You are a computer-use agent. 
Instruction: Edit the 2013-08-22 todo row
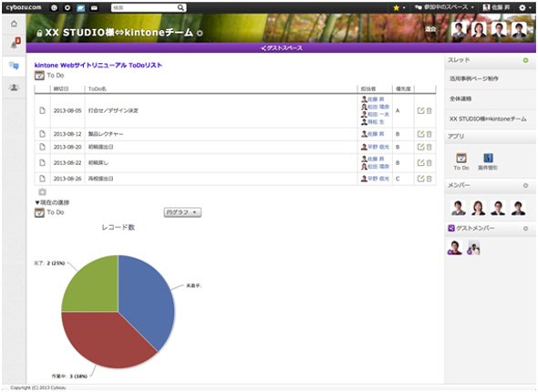(x=420, y=163)
